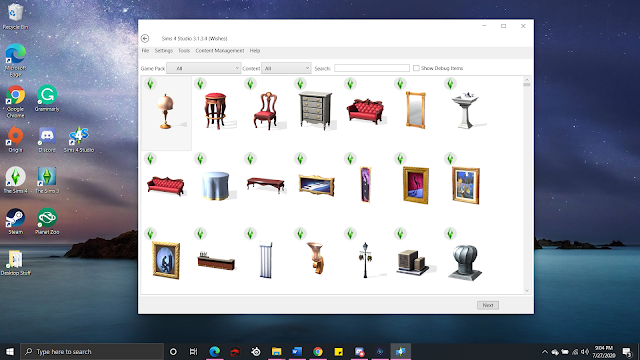Open Word from the taskbar
This screenshot has height=360, width=640.
tap(297, 351)
